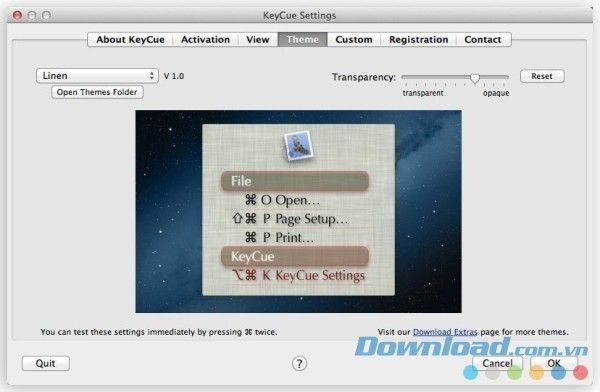Viewport: 600px width, 392px height.
Task: Click the Open Themes Folder button
Action: [x=97, y=92]
